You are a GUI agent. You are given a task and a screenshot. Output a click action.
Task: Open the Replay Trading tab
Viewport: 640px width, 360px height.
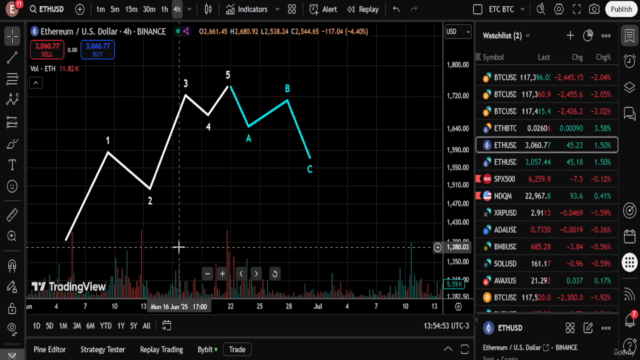point(161,349)
